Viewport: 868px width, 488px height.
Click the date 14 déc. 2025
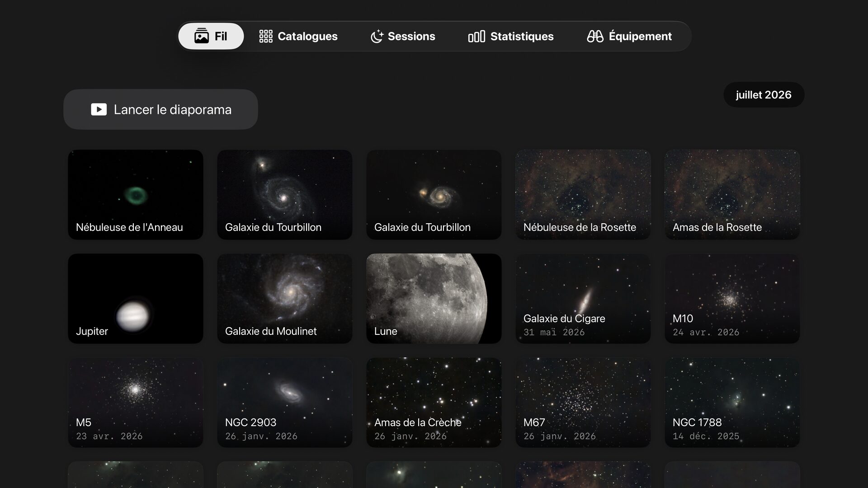pos(706,436)
